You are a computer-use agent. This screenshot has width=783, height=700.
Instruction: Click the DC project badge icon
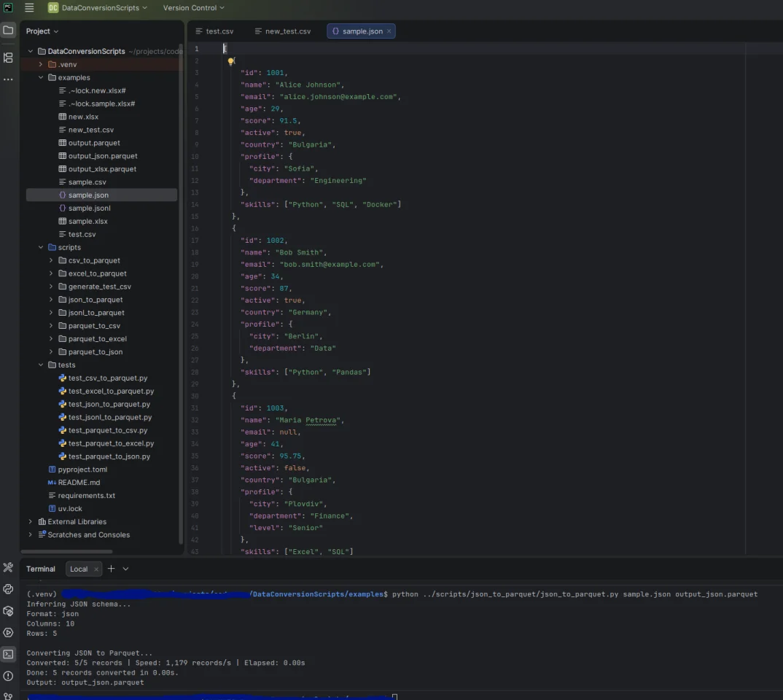pos(53,7)
